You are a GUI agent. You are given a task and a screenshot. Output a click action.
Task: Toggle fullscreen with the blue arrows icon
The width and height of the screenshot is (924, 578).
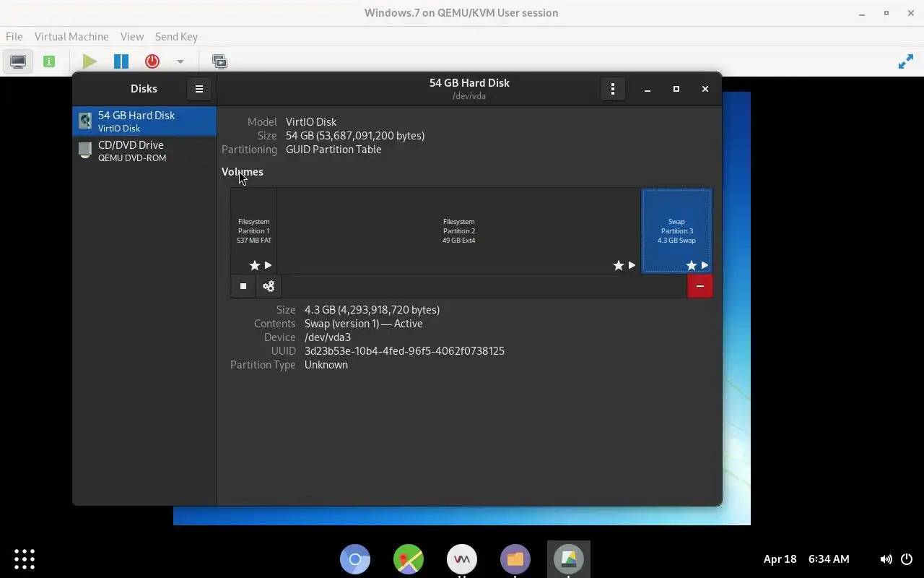point(905,62)
